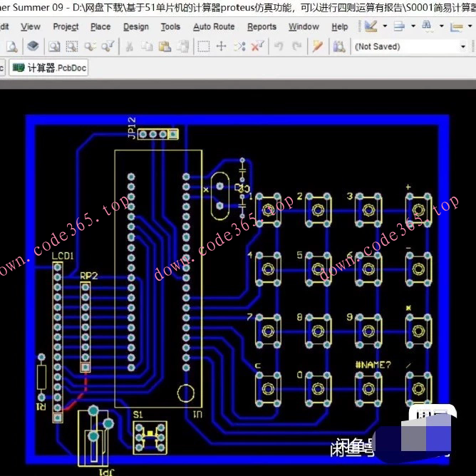476x476 pixels.
Task: Open the Reports menu
Action: (262, 26)
